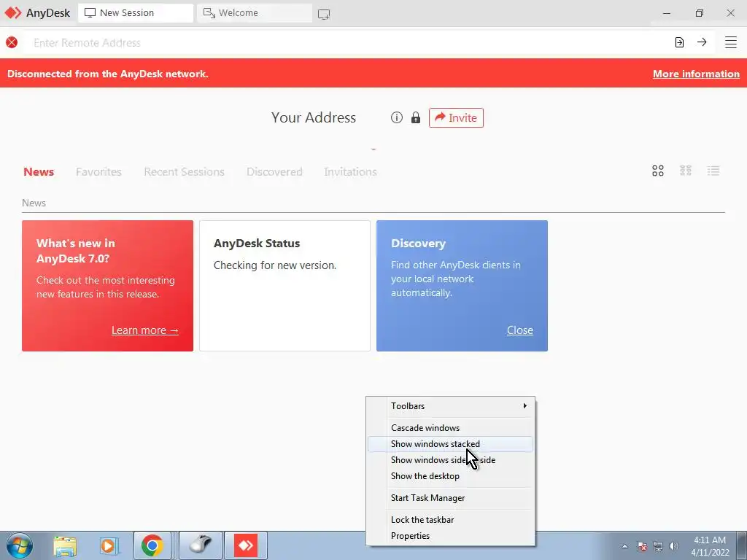This screenshot has height=560, width=747.
Task: Select the Invitations tab
Action: point(350,171)
